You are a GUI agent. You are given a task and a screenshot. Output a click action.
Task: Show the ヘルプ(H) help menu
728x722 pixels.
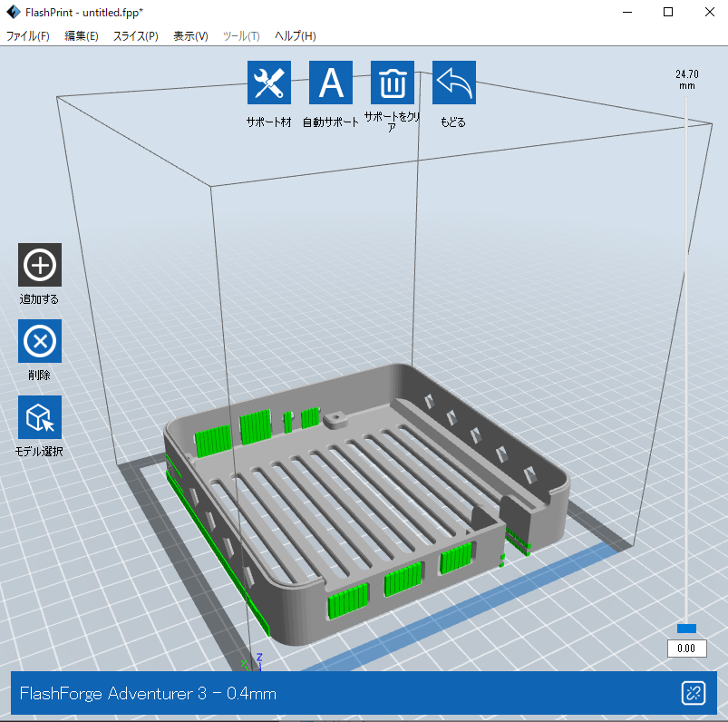click(296, 36)
